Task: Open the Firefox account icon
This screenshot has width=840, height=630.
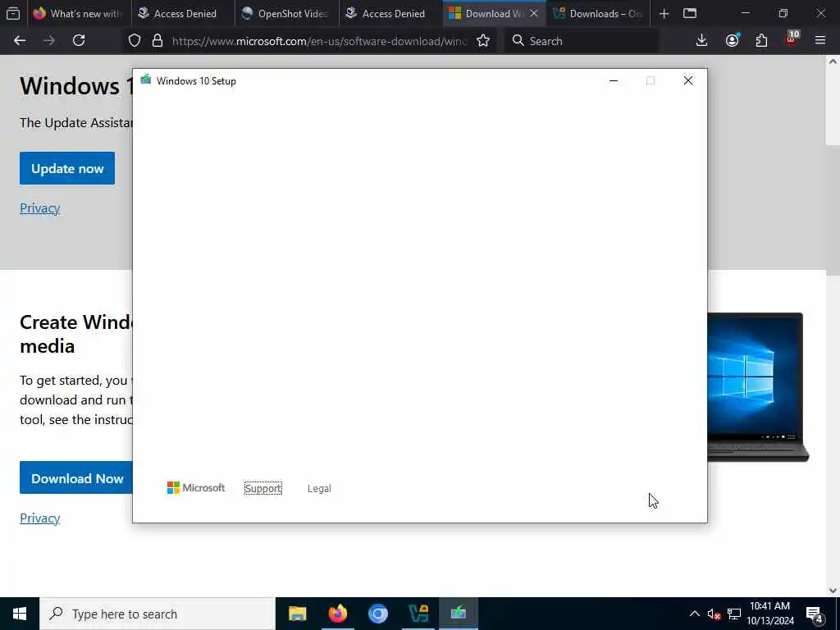Action: 733,41
